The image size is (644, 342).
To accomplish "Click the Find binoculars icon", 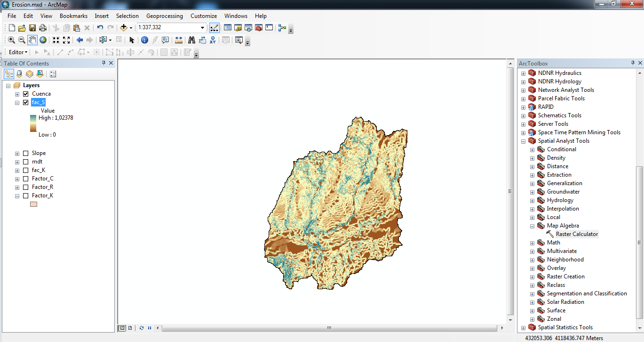I will click(x=191, y=40).
